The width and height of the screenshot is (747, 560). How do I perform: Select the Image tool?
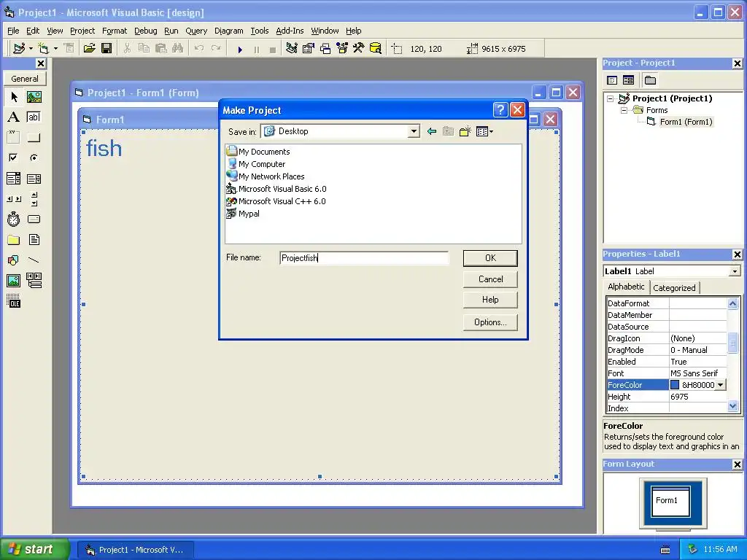tap(14, 281)
